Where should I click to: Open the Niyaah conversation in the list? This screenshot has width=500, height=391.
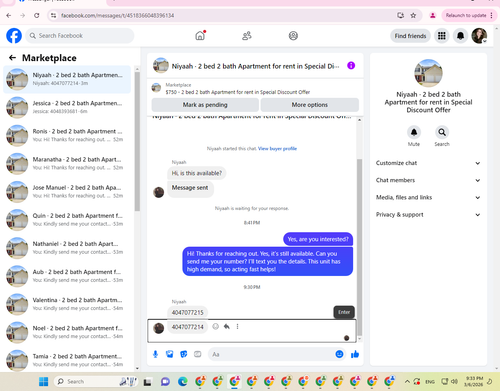(67, 79)
